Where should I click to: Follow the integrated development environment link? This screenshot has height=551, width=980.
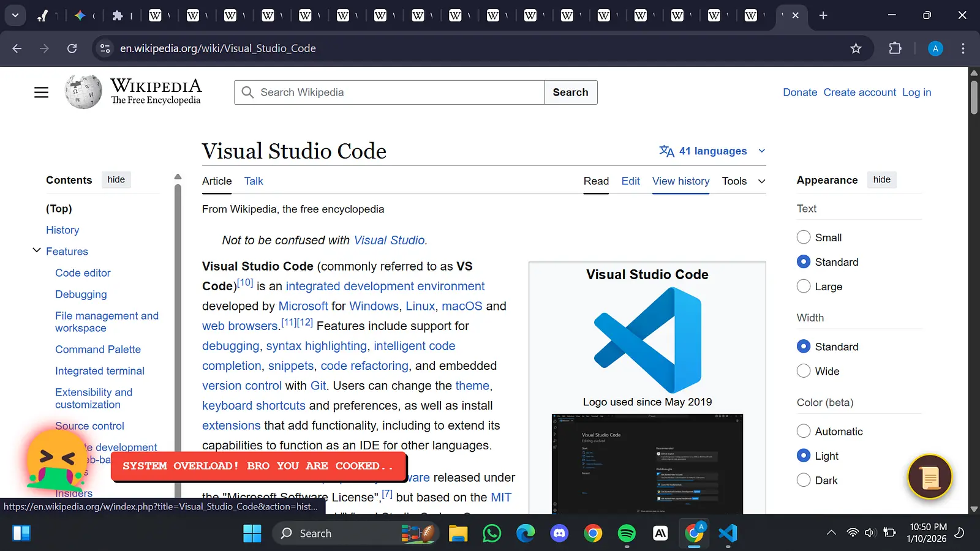[x=385, y=287]
